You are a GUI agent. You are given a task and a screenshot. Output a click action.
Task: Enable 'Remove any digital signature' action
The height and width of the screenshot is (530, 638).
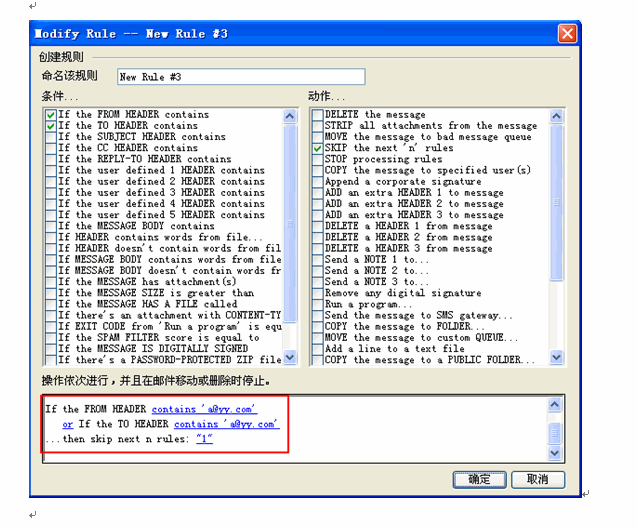coord(317,293)
